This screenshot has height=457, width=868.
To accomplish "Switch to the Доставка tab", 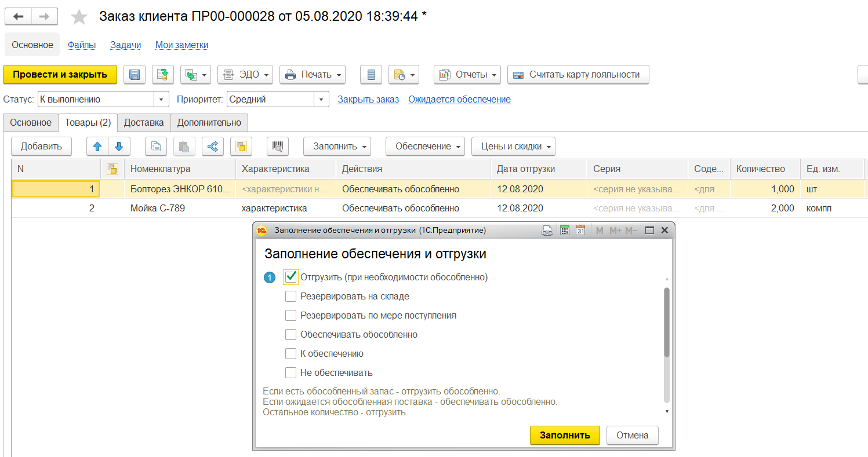I will tap(144, 123).
